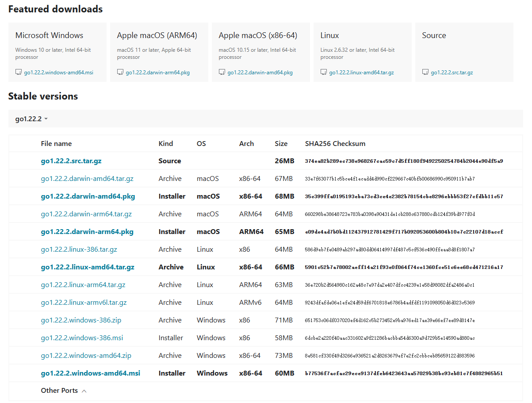This screenshot has height=403, width=532.
Task: Open the Source featured download card
Action: (x=464, y=52)
